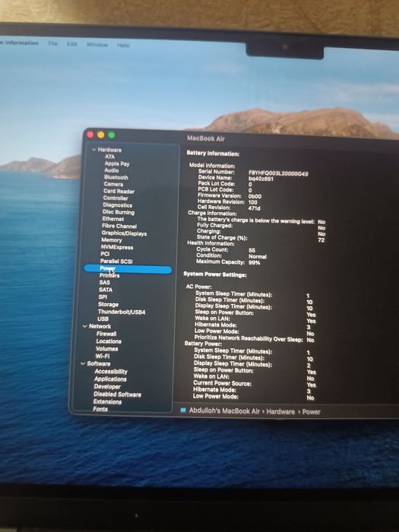Click the MacBook Air window title

[x=206, y=138]
